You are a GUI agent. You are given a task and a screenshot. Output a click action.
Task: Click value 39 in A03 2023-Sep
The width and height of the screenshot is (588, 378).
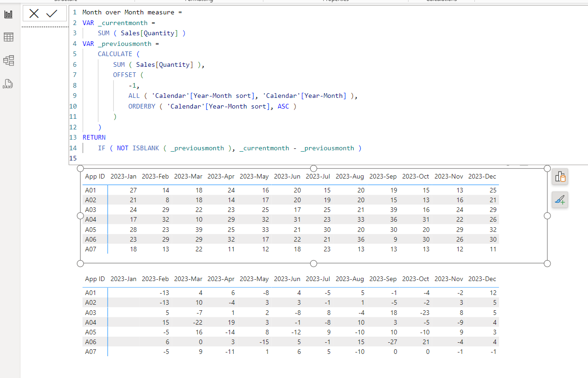pyautogui.click(x=394, y=210)
